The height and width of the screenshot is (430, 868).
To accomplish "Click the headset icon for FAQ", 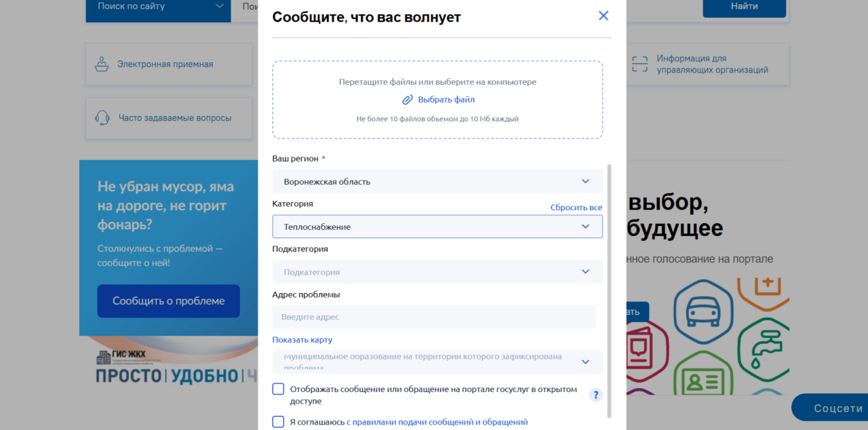I will coord(102,118).
